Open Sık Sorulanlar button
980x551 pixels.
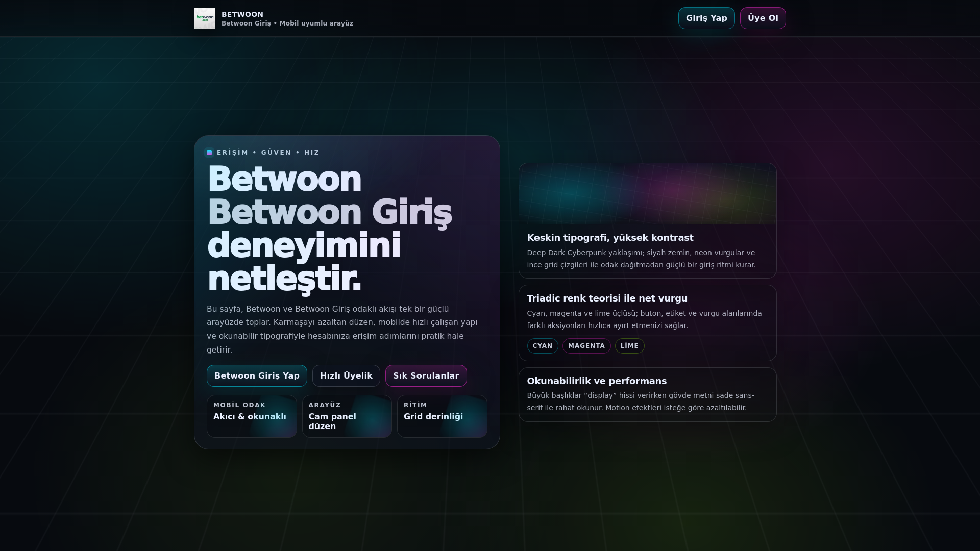[426, 376]
